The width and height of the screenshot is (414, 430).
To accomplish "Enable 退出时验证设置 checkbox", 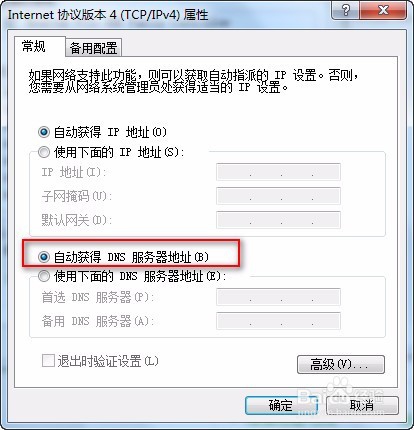I will coord(48,361).
